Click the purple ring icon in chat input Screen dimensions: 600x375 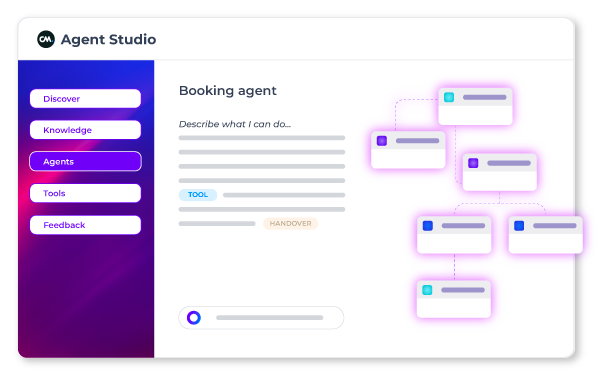click(x=194, y=318)
